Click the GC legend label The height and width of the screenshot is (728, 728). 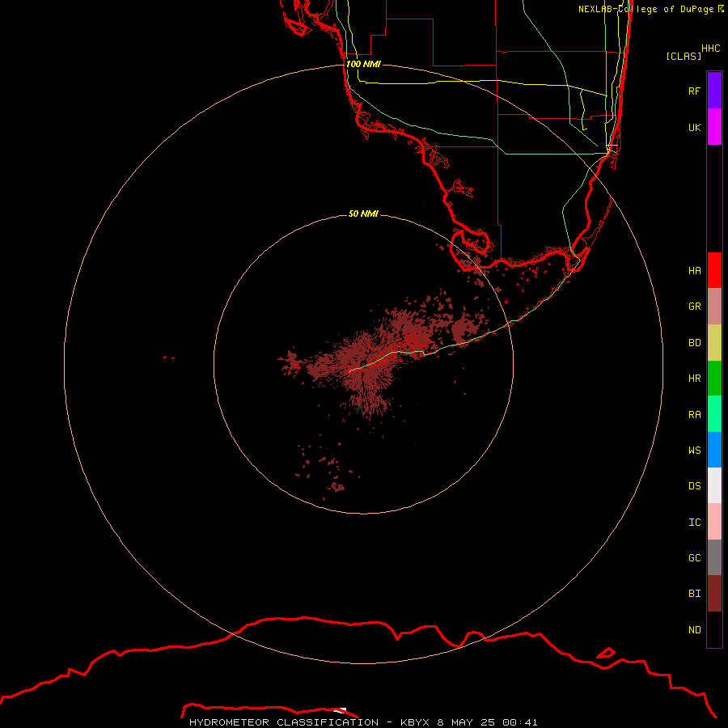(695, 557)
